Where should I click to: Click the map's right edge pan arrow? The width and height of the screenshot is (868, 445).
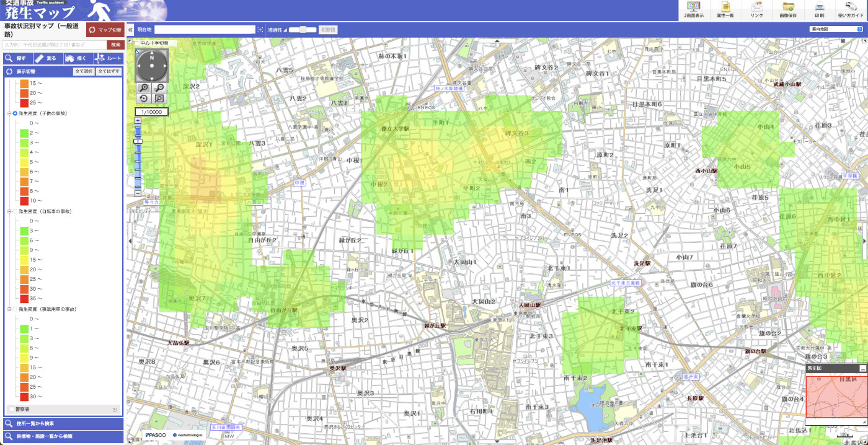[865, 240]
